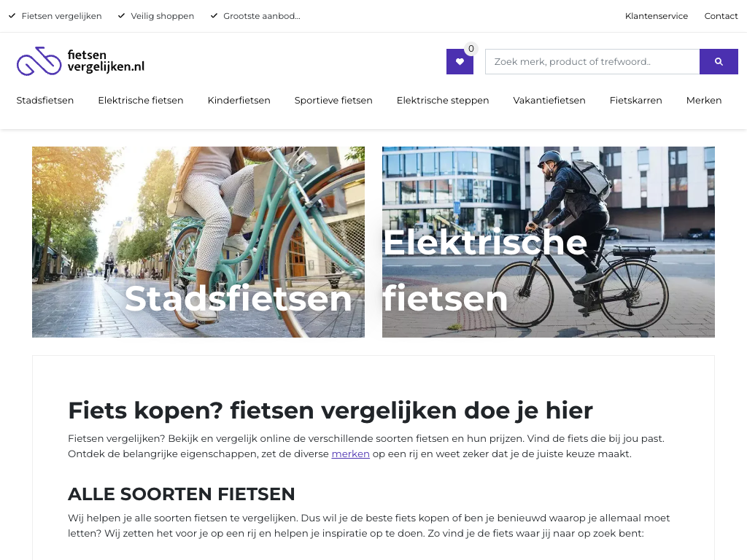Open the Merken menu item

coord(704,101)
